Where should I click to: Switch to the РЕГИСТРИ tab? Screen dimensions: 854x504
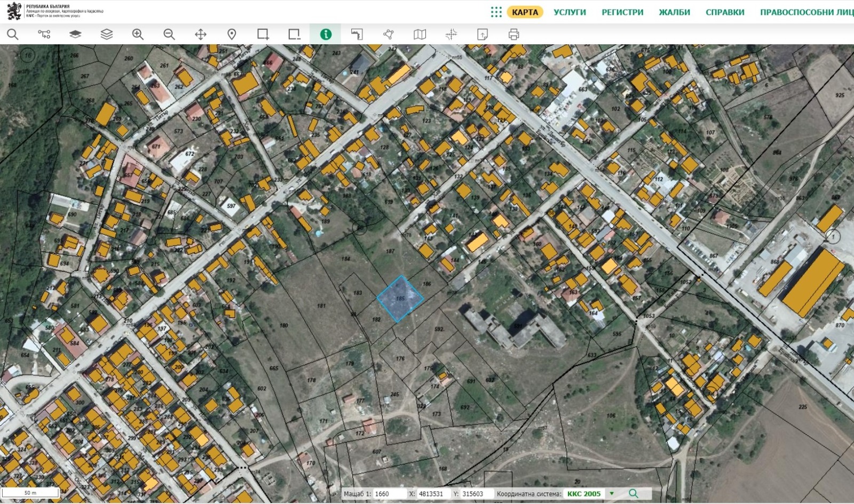[622, 12]
